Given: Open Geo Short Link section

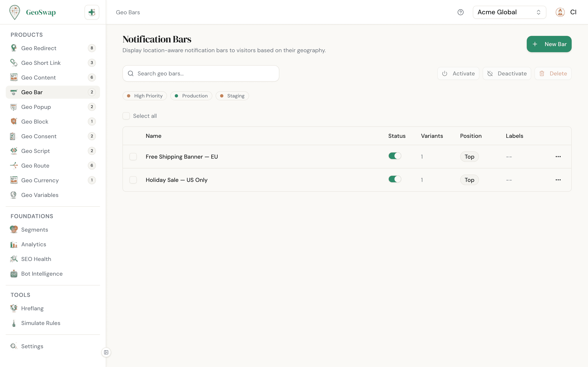Looking at the screenshot, I should click(41, 63).
